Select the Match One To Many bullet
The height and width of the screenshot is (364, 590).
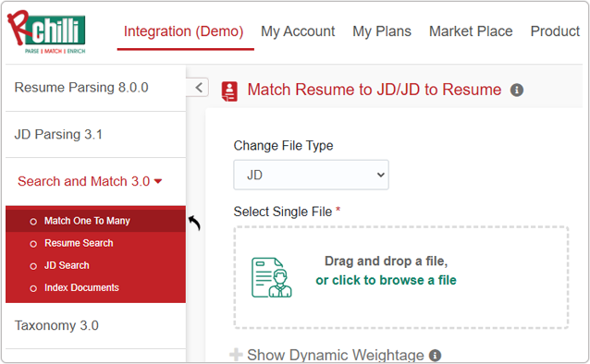[33, 222]
